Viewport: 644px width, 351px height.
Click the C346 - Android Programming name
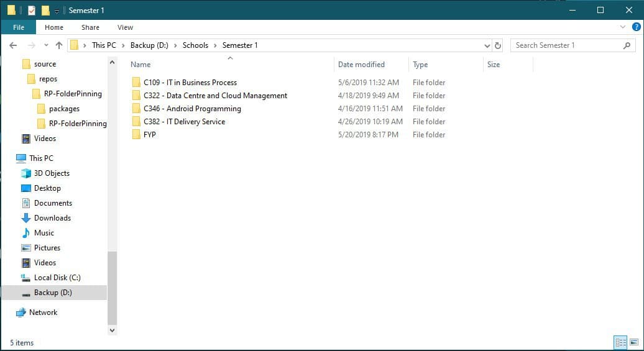192,109
